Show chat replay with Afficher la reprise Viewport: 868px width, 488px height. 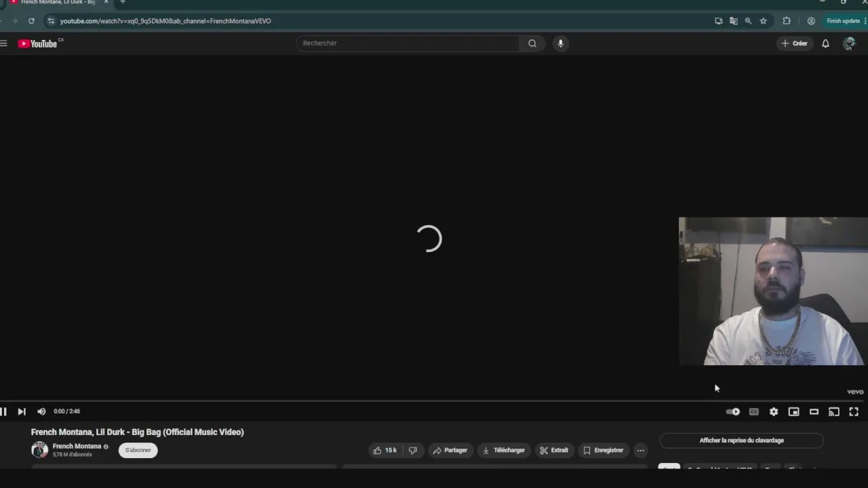(x=741, y=441)
